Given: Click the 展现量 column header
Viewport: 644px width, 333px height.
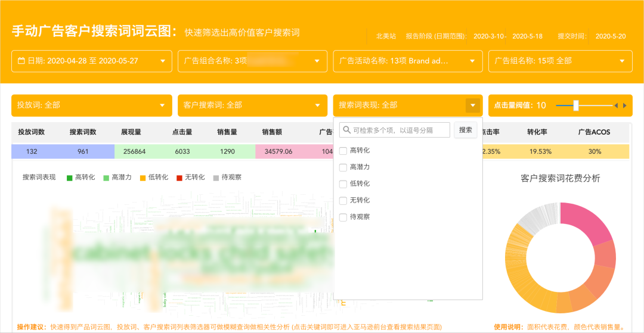Looking at the screenshot, I should point(131,132).
